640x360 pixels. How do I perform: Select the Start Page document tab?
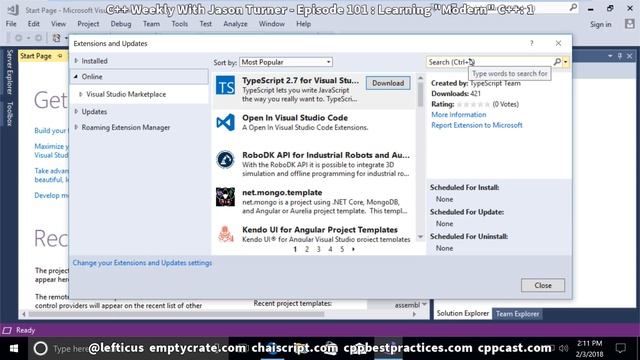point(36,56)
